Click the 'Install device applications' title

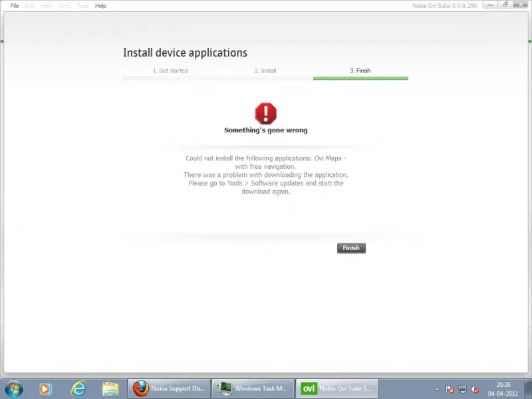[186, 53]
